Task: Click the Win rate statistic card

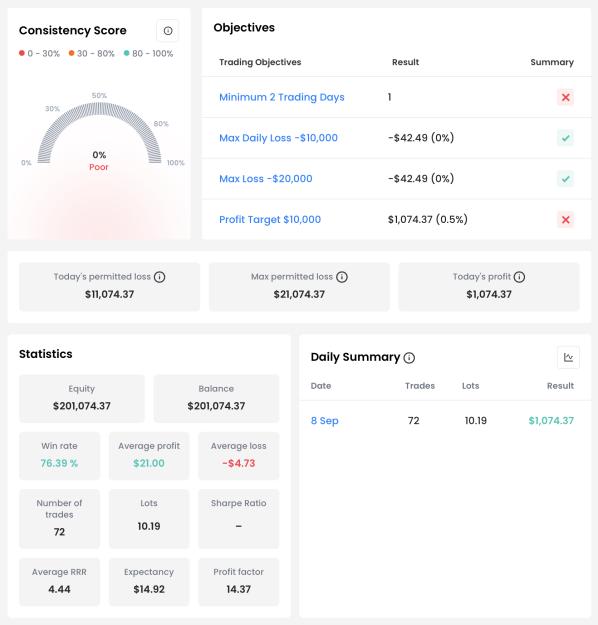Action: 59,456
